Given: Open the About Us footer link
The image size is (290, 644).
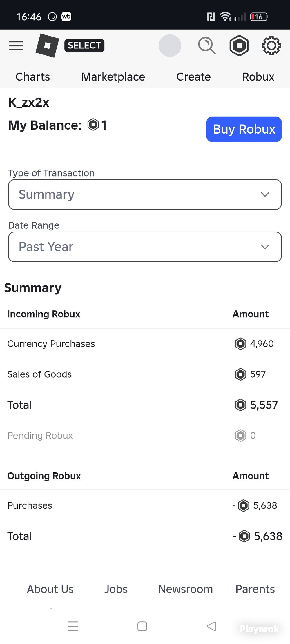Looking at the screenshot, I should pos(50,589).
